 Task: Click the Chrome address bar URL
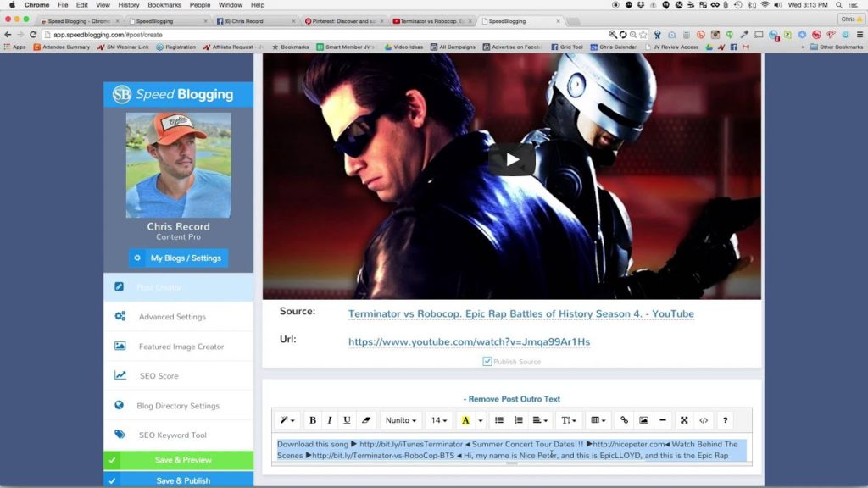tap(108, 34)
